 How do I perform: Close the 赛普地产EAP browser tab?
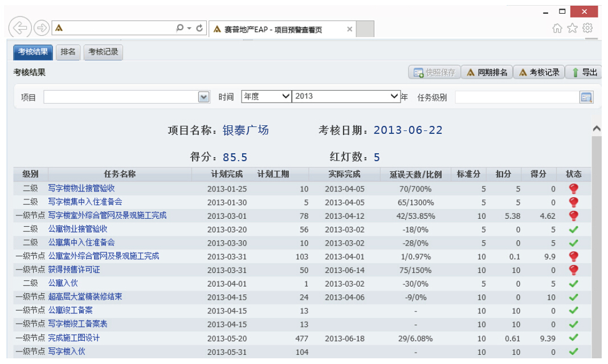pos(349,29)
